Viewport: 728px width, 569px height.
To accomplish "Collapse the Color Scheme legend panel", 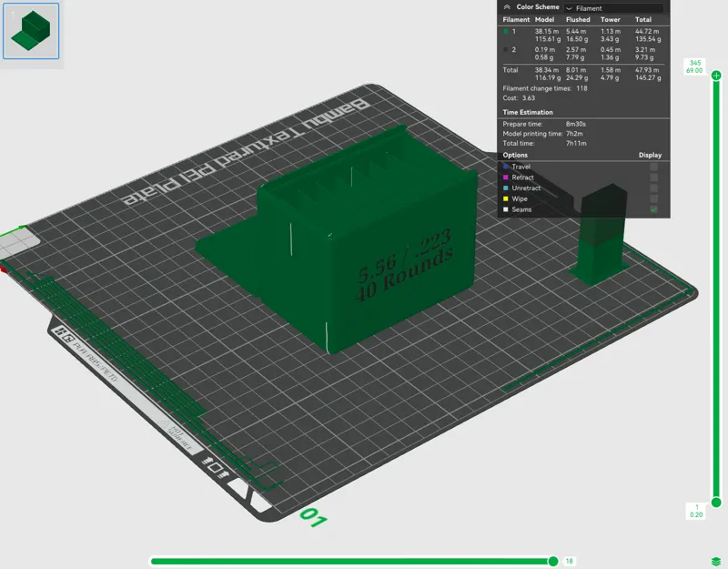I will [x=507, y=7].
